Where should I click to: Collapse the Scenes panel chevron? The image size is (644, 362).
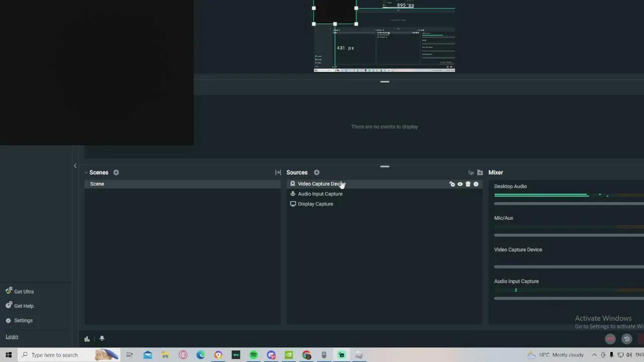coord(86,172)
